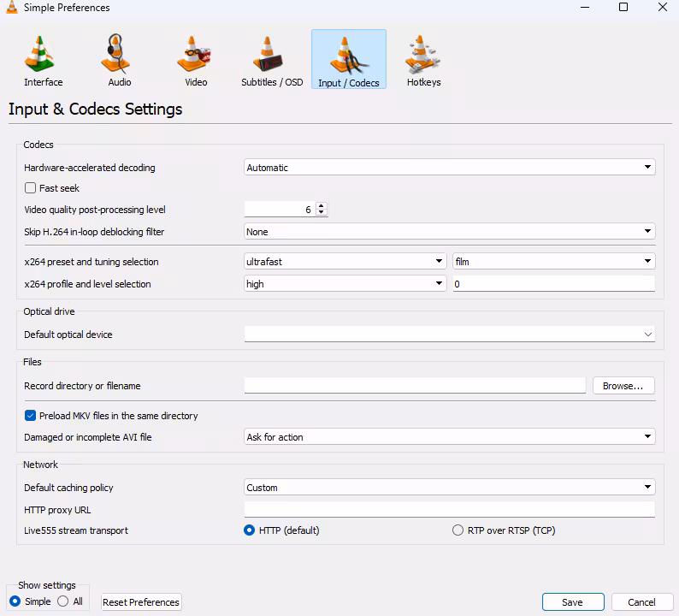Screen dimensions: 679x616
Task: Expand the x264 preset ultrafast dropdown
Action: [x=345, y=261]
